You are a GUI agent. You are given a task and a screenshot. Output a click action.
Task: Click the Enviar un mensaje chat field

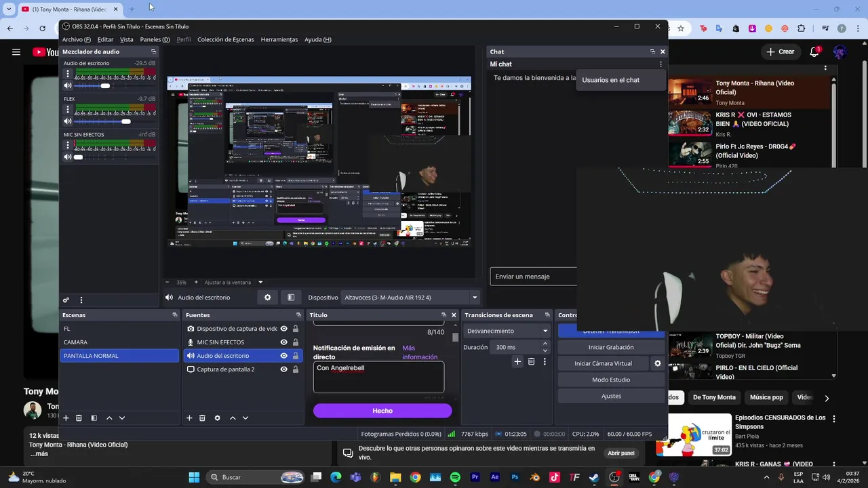coord(533,277)
